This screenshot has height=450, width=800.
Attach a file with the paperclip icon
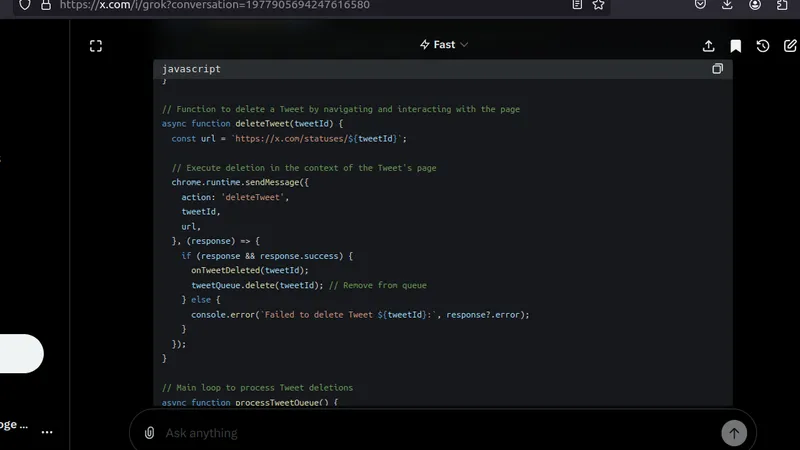point(149,433)
